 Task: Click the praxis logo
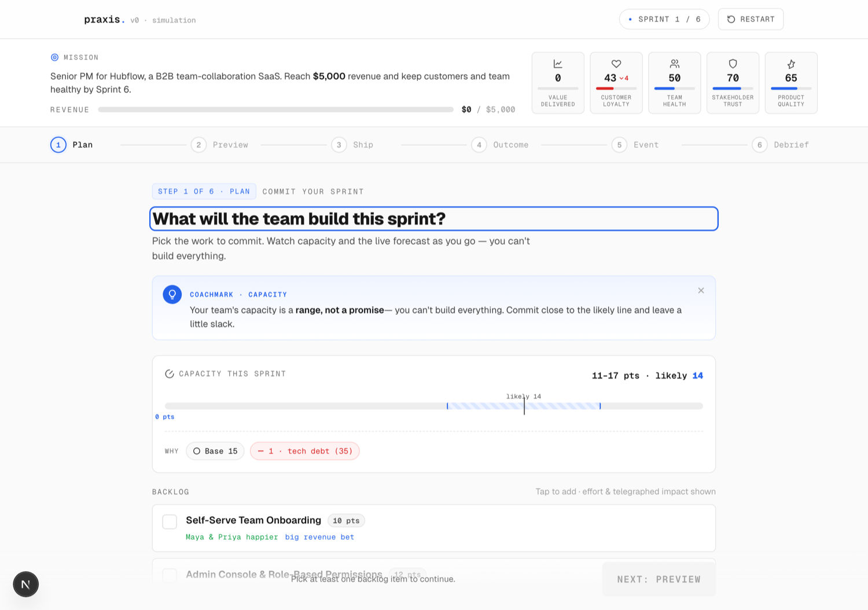tap(105, 20)
